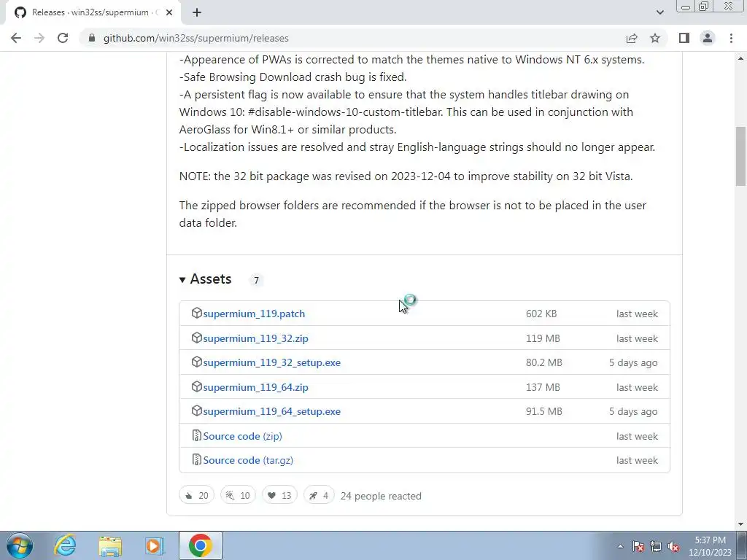Click the heart reaction with 13
Viewport: 747px width, 560px height.
tap(279, 495)
